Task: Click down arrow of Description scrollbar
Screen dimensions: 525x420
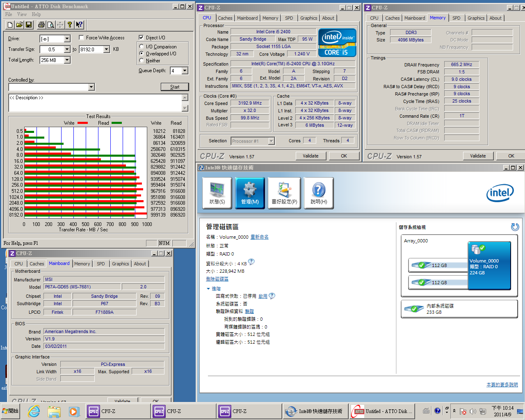Action: click(185, 108)
